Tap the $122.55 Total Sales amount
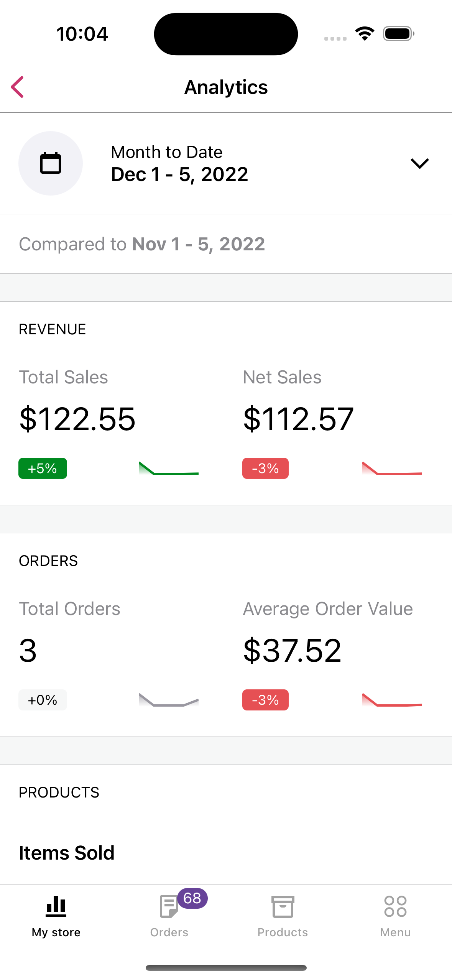Image resolution: width=452 pixels, height=980 pixels. pyautogui.click(x=77, y=419)
